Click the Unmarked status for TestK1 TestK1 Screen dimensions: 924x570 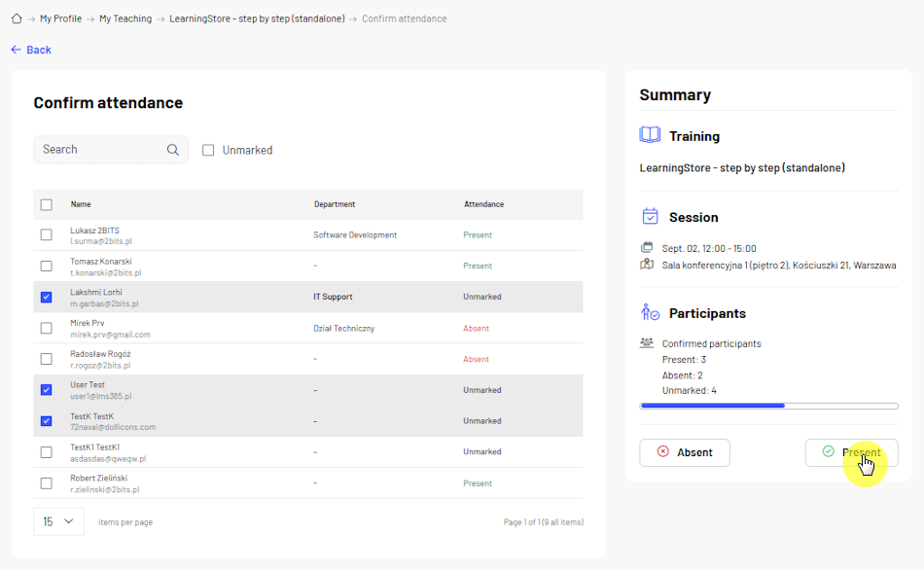pos(482,452)
